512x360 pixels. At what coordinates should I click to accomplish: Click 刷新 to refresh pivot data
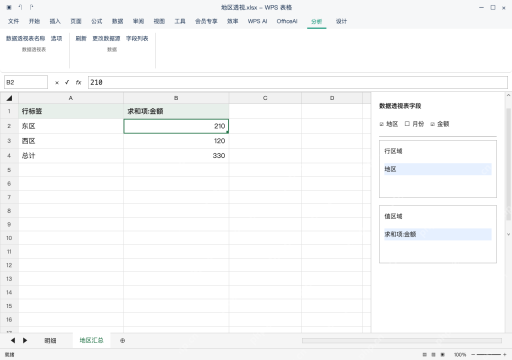coord(81,39)
